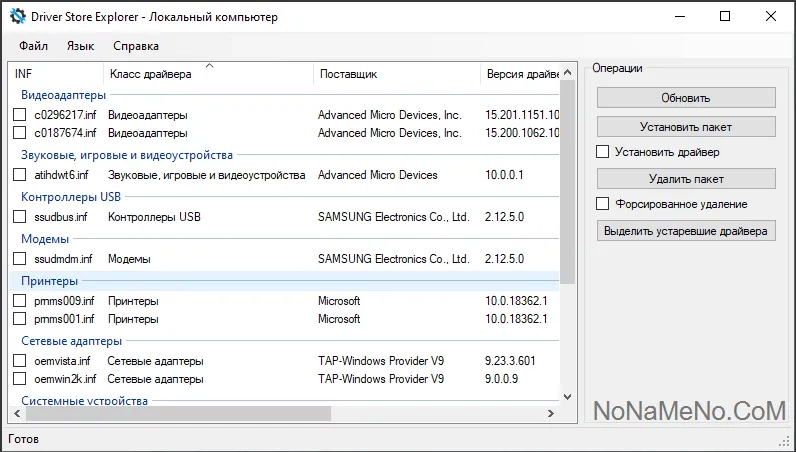Click the vertical scrollbar down arrow
796x452 pixels.
(x=568, y=397)
